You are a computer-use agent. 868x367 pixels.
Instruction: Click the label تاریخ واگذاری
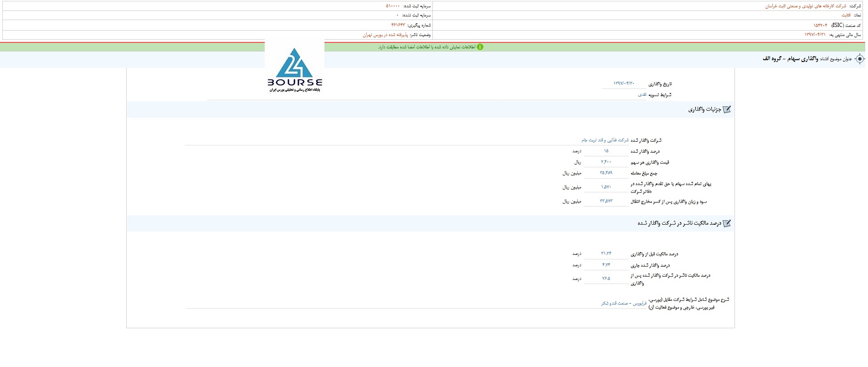coord(660,84)
